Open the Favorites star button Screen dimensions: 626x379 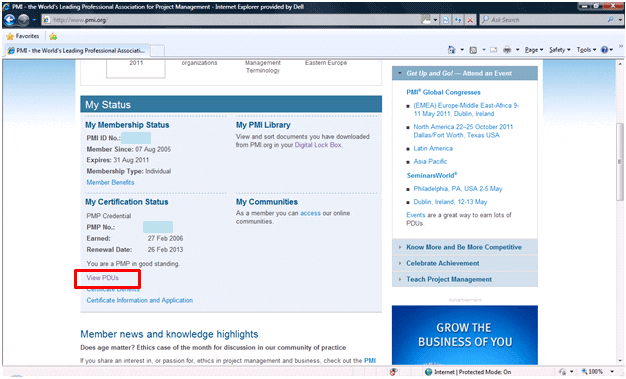pos(22,36)
